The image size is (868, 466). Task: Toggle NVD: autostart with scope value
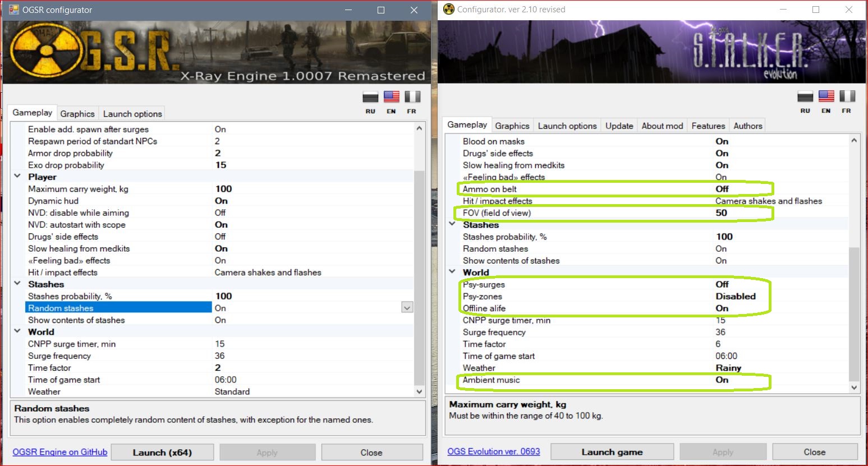[x=222, y=224]
